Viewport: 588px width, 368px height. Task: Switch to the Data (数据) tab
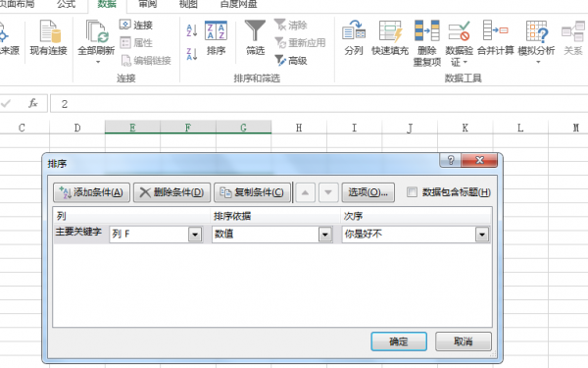click(x=107, y=5)
